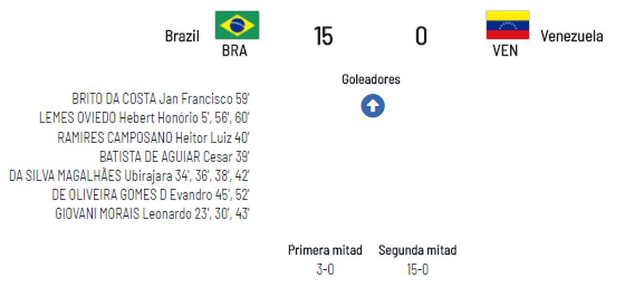Click the Primera mitad label
Viewport: 644px width, 287px height.
[325, 250]
